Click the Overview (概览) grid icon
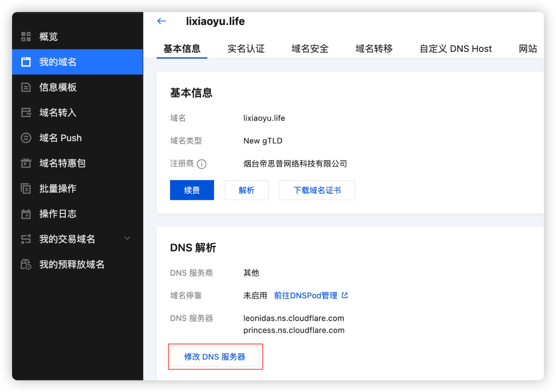 tap(26, 37)
